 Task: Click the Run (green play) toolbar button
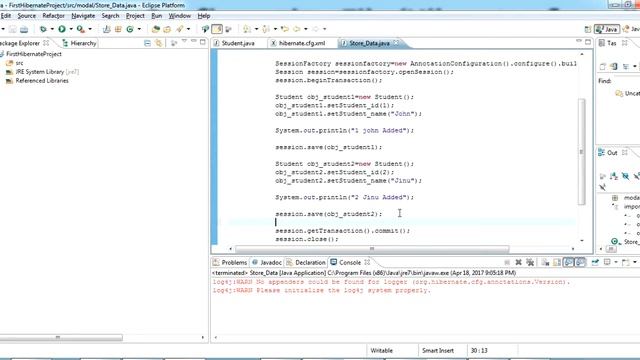pyautogui.click(x=62, y=29)
